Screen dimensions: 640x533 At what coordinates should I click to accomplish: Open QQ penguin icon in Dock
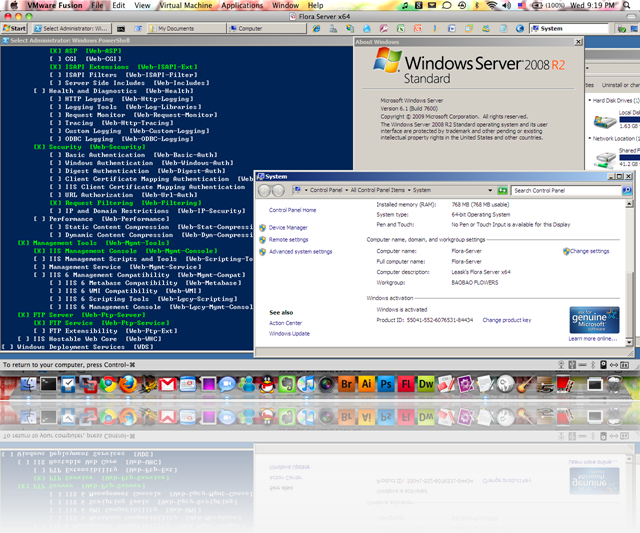pyautogui.click(x=267, y=384)
